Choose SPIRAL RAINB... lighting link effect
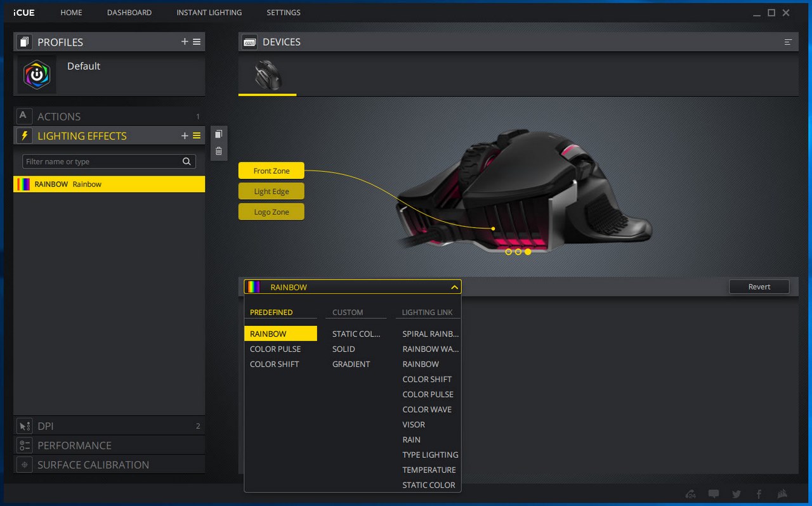812x506 pixels. (x=430, y=334)
